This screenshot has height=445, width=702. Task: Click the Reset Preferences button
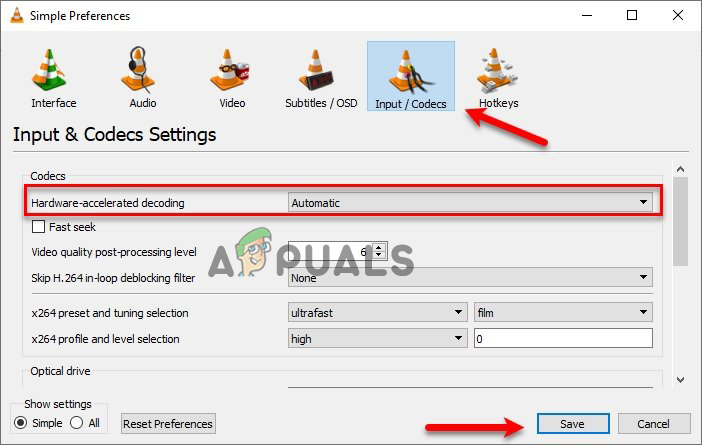tap(168, 424)
